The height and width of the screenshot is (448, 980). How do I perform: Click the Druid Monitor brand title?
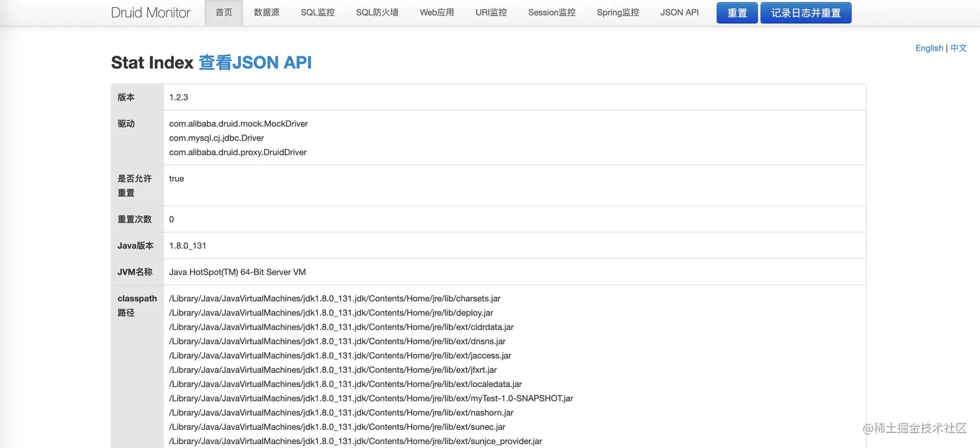tap(151, 12)
